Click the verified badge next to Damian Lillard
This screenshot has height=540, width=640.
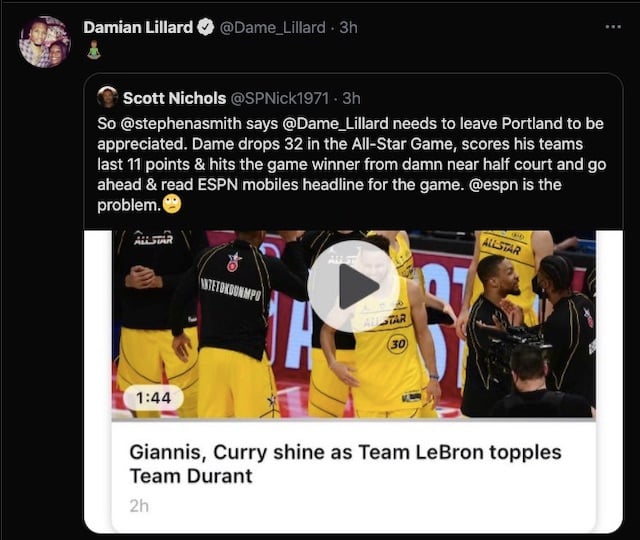tap(206, 27)
